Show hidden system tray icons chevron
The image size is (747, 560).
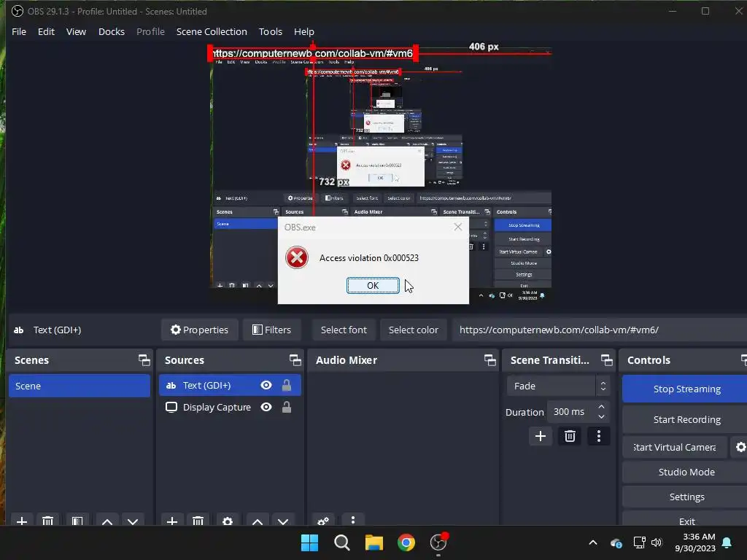pos(593,542)
